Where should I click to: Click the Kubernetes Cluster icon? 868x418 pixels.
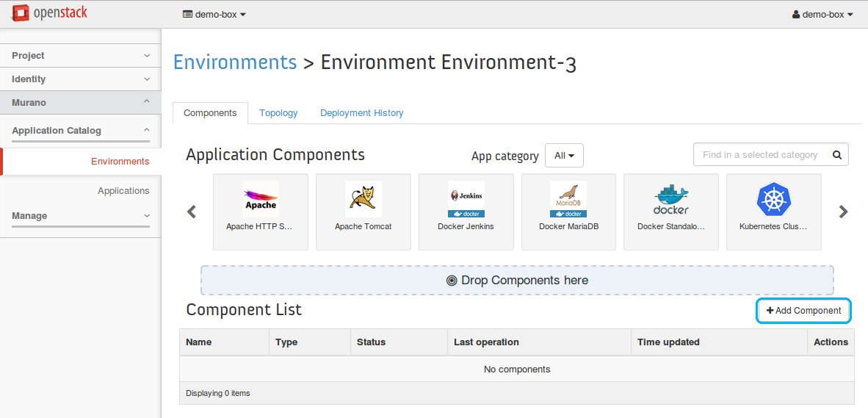(x=773, y=199)
